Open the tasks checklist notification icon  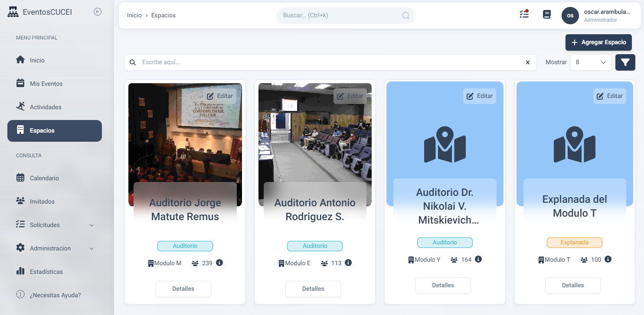click(524, 14)
